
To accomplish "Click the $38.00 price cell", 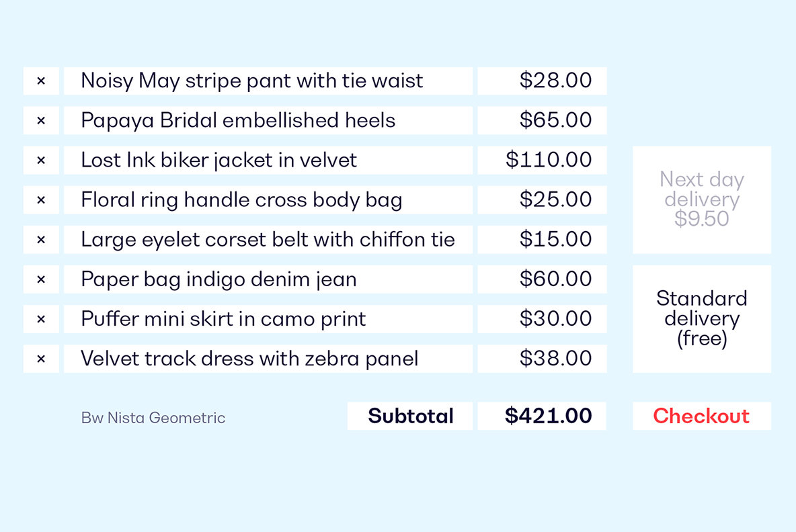I will point(542,359).
